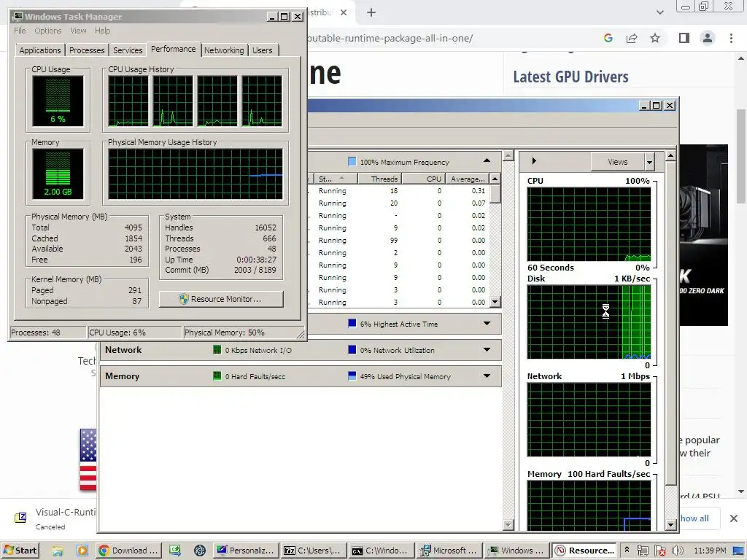Show hidden tray icons arrow
The width and height of the screenshot is (747, 560).
click(627, 550)
